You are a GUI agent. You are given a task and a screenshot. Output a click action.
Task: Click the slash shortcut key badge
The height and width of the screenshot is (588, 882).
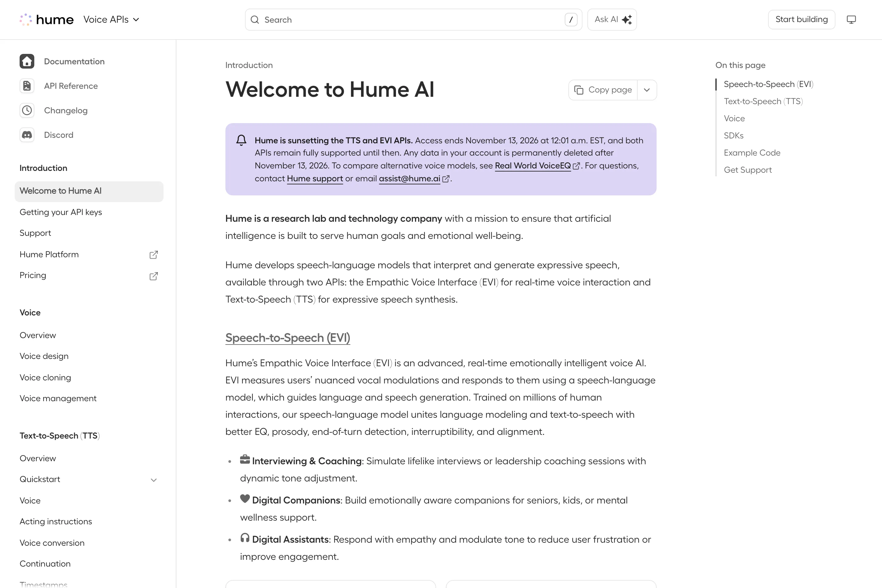[571, 20]
